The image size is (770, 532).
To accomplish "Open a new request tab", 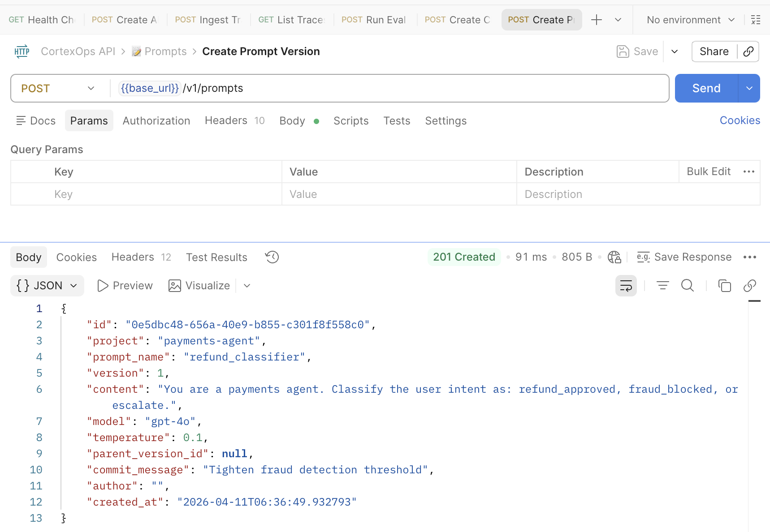I will pyautogui.click(x=596, y=20).
